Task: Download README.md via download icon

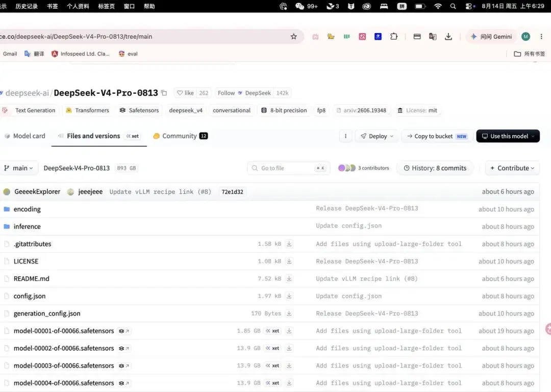Action: [x=289, y=278]
